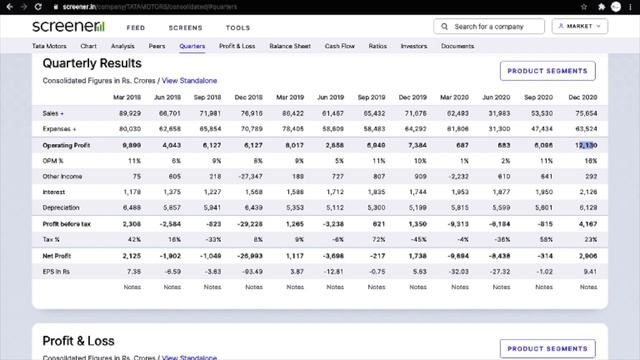
Task: Focus the browser address bar URL
Action: pyautogui.click(x=150, y=7)
